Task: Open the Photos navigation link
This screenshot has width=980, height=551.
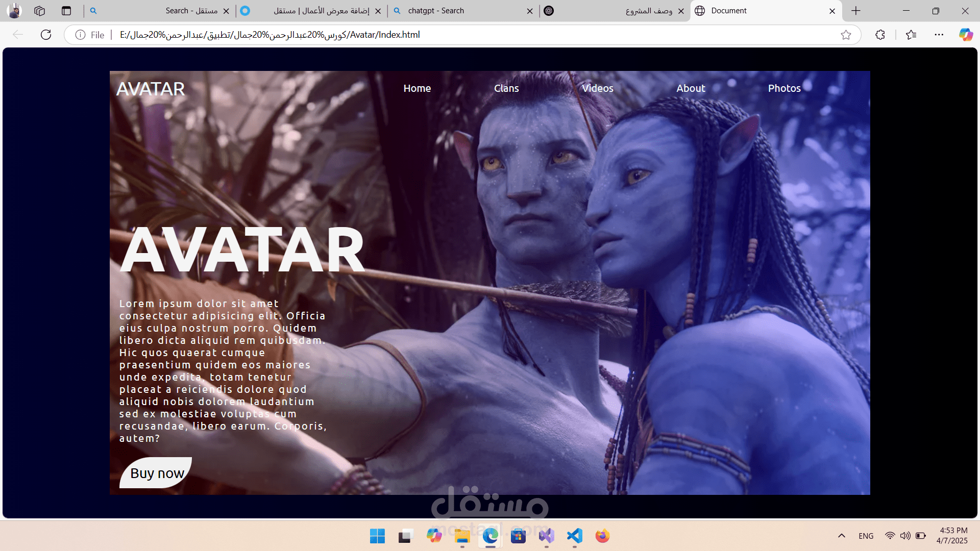Action: tap(785, 88)
